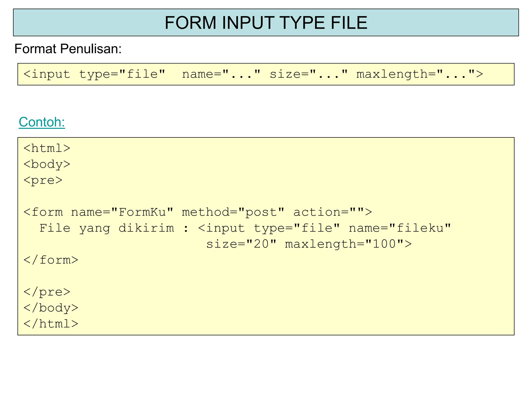Click the text File yang dikirim
This screenshot has width=532, height=399.
click(x=107, y=228)
